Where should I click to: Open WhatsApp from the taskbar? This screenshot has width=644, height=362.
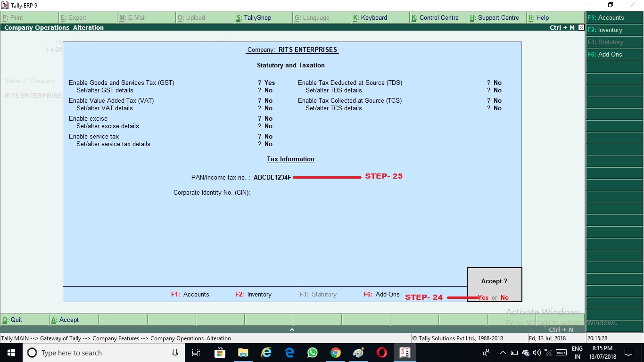tap(313, 353)
